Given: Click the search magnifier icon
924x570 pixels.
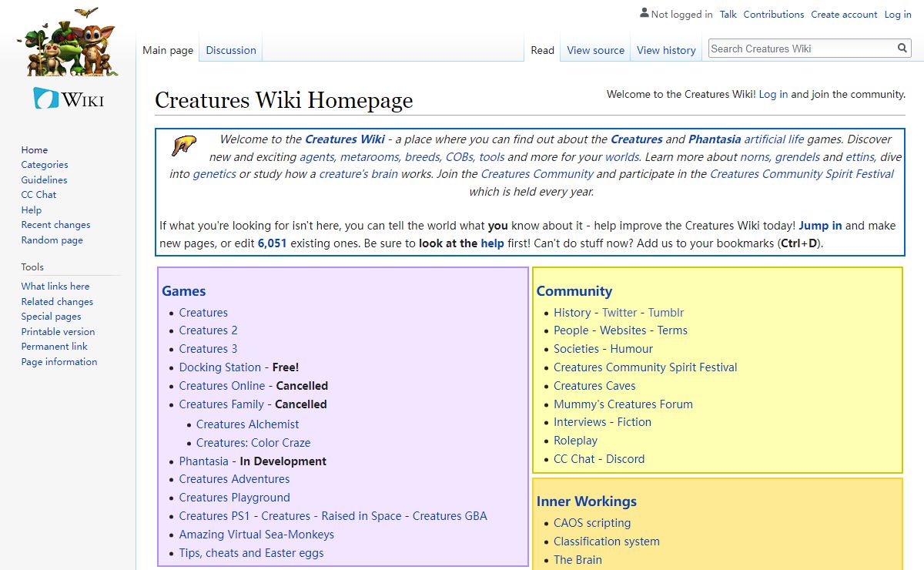Looking at the screenshot, I should pyautogui.click(x=902, y=49).
